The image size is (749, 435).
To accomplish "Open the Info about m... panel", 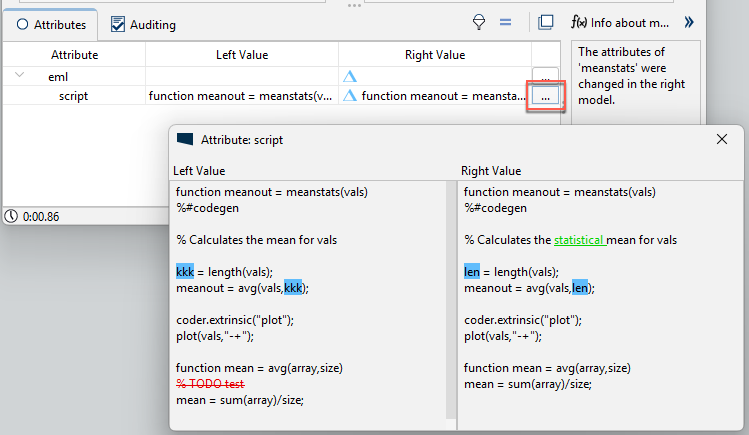I will [x=620, y=22].
